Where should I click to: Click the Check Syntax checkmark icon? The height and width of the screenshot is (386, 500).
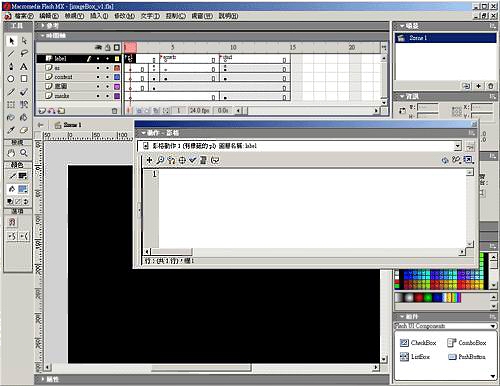193,160
